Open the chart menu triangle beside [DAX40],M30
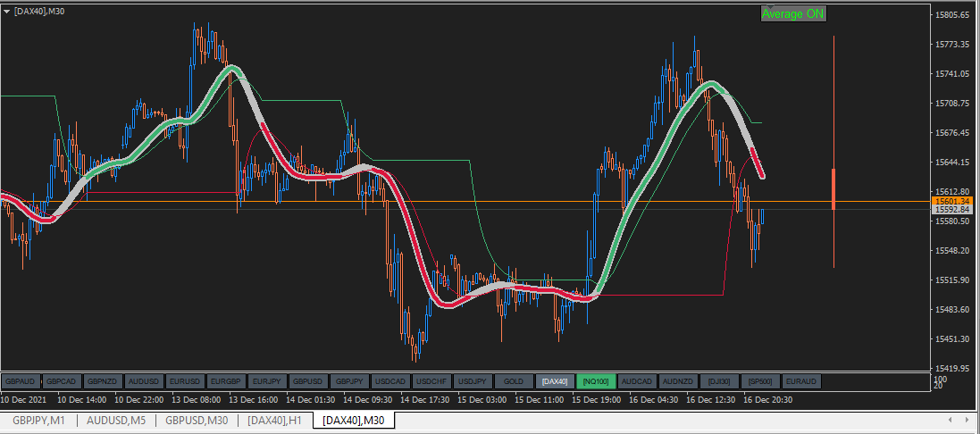The height and width of the screenshot is (434, 980). point(6,11)
